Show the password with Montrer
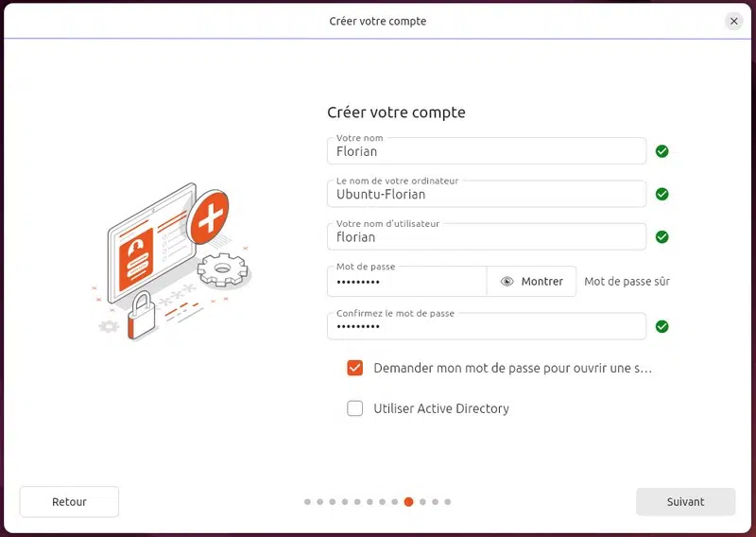756x537 pixels. 532,282
